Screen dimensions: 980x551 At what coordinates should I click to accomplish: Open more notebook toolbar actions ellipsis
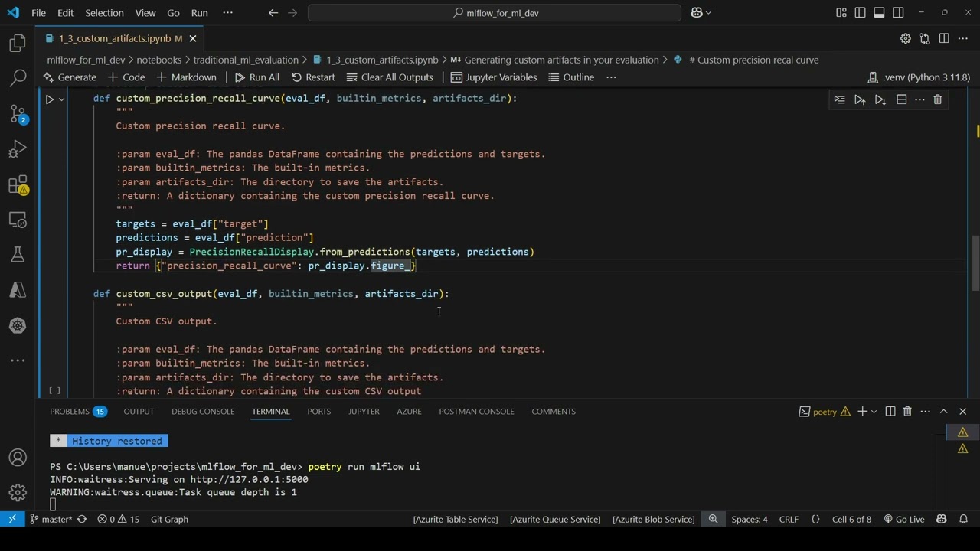coord(611,77)
